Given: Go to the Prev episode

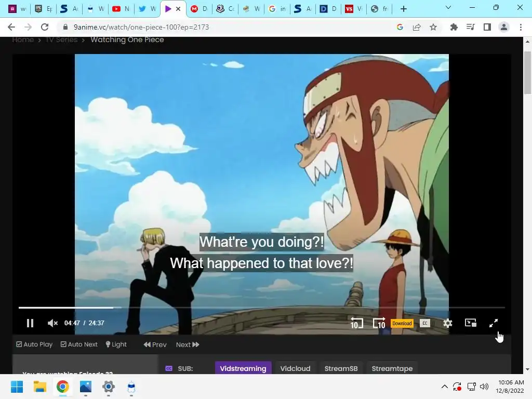Looking at the screenshot, I should click(155, 345).
